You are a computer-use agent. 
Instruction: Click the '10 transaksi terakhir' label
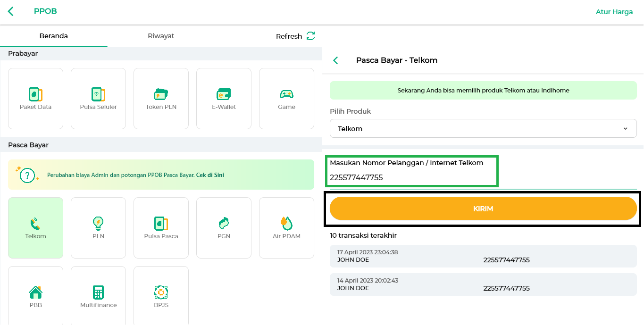pyautogui.click(x=363, y=235)
